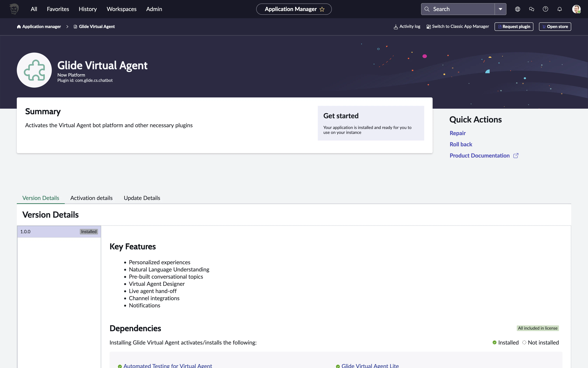Open Automated Testing for Virtual Agent dependency
The height and width of the screenshot is (368, 588).
[168, 366]
